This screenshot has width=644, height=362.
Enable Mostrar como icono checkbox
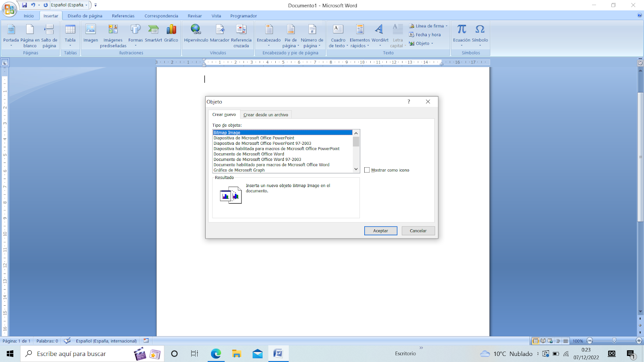[367, 170]
